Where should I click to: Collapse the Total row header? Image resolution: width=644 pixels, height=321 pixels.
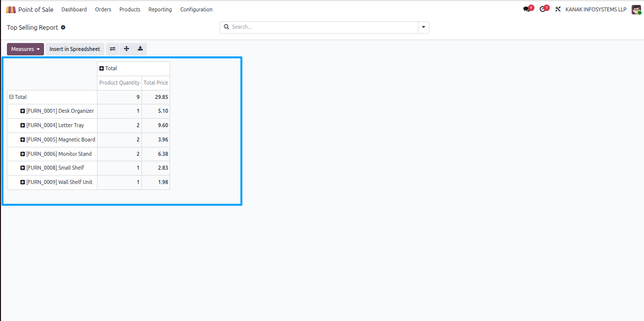tap(18, 97)
